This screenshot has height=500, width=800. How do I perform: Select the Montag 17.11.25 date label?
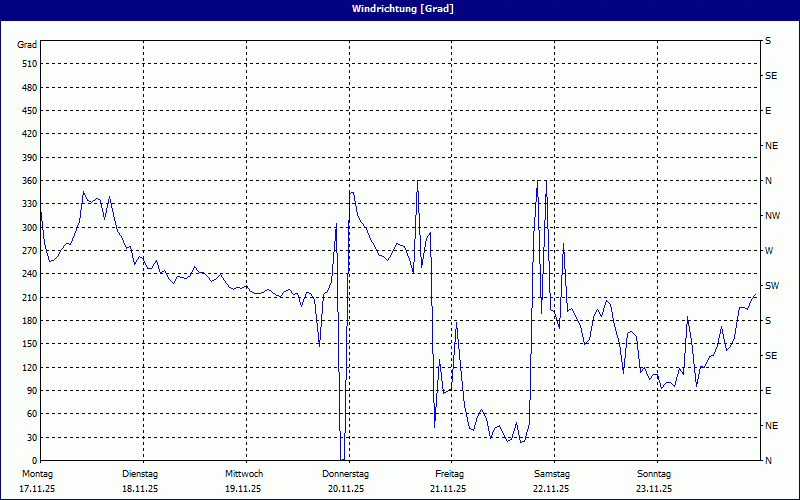37,481
